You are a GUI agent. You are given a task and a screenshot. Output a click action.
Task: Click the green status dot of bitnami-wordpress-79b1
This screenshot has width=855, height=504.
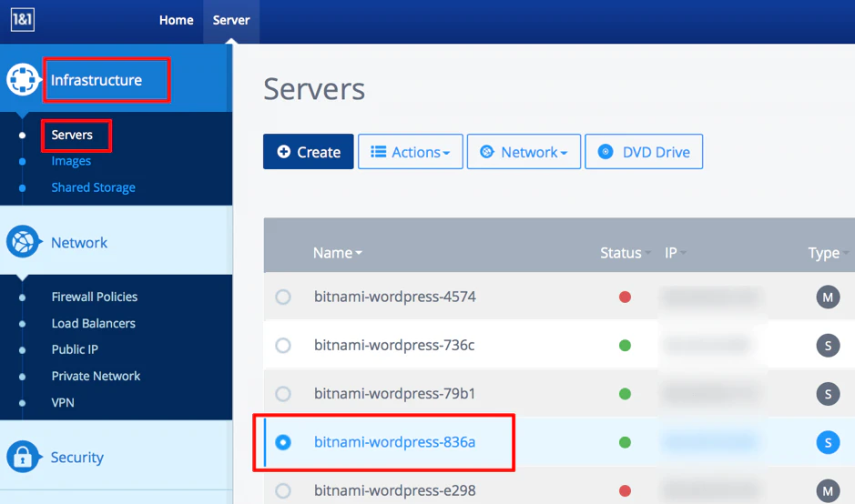pyautogui.click(x=625, y=394)
